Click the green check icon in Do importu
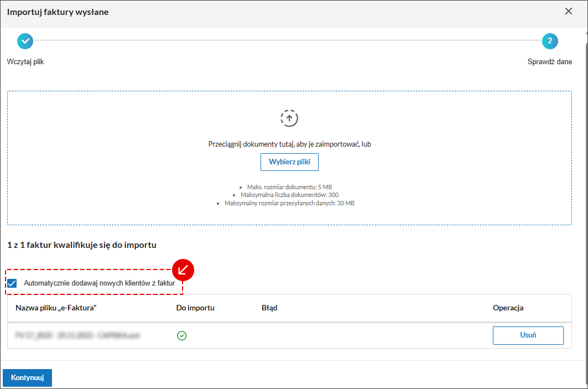Image resolution: width=588 pixels, height=389 pixels. [181, 335]
